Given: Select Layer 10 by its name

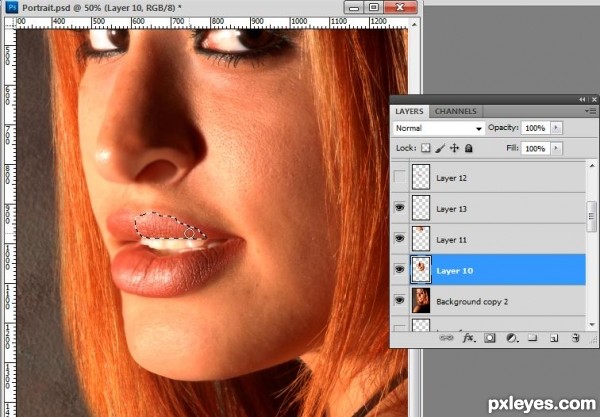Looking at the screenshot, I should [x=455, y=271].
